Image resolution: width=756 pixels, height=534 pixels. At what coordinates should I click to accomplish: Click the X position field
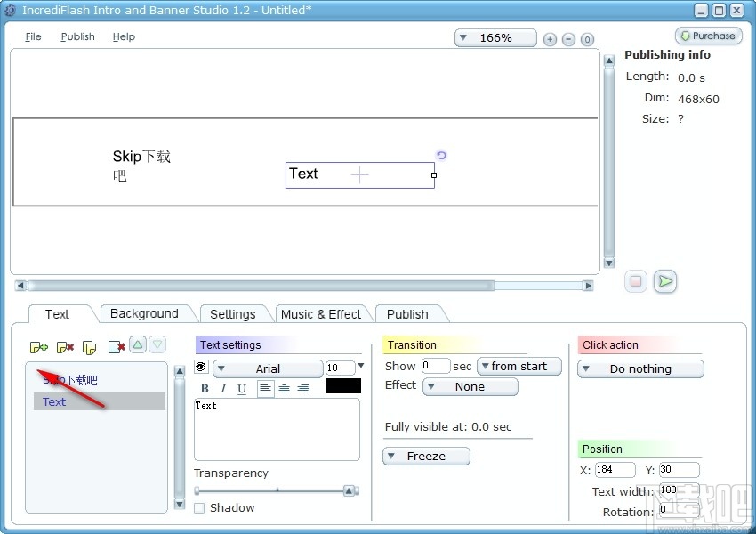point(615,469)
